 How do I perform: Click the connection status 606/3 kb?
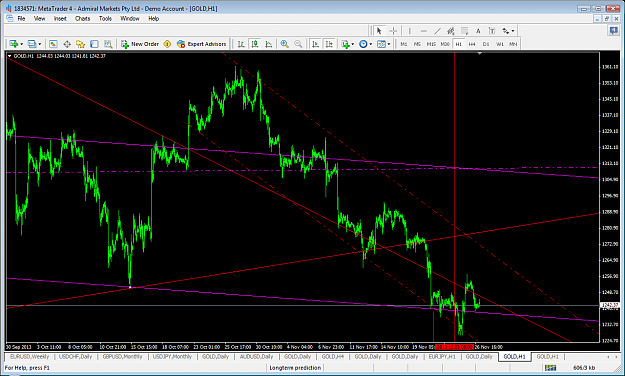pyautogui.click(x=584, y=368)
